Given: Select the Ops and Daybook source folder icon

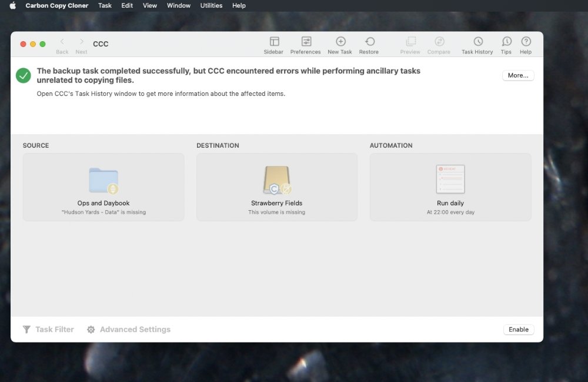Looking at the screenshot, I should coord(103,181).
